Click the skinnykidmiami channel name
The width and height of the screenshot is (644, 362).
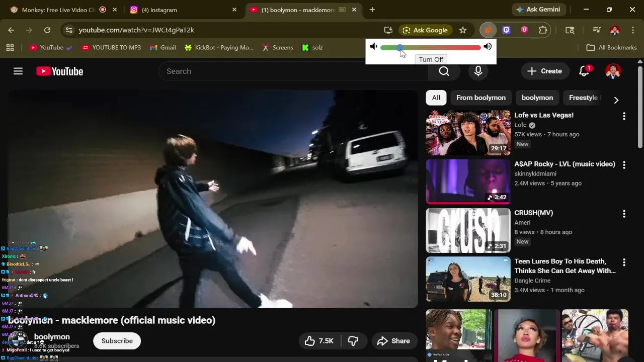pos(535,173)
